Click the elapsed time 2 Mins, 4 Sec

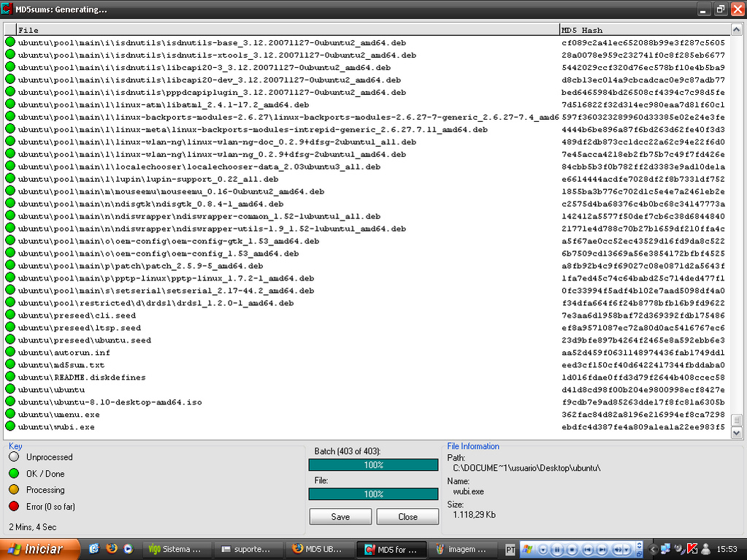pos(32,527)
